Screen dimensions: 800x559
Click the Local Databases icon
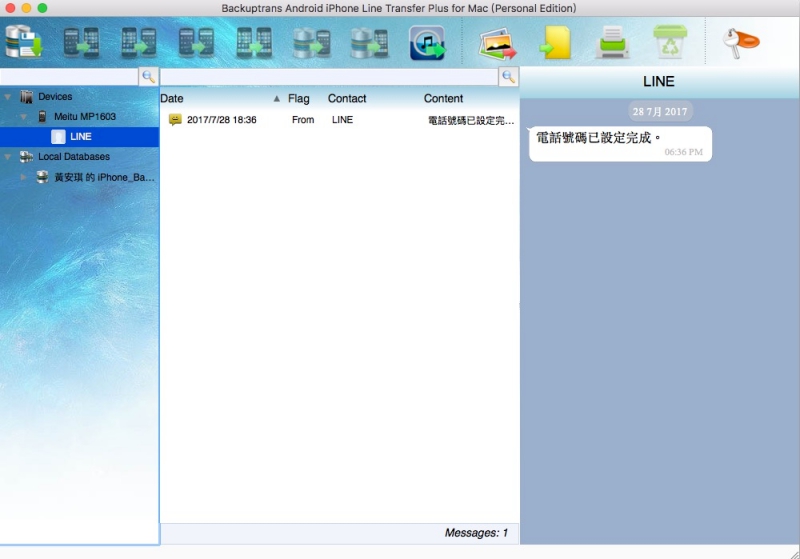click(26, 157)
